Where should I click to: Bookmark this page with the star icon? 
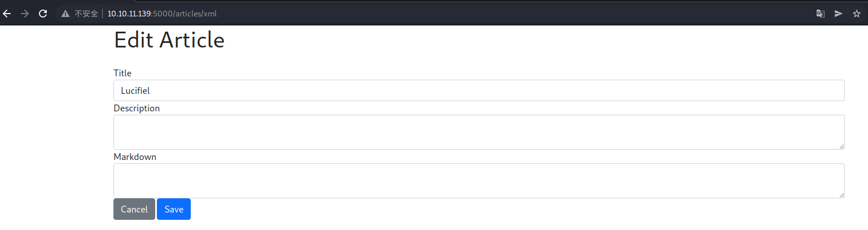857,14
